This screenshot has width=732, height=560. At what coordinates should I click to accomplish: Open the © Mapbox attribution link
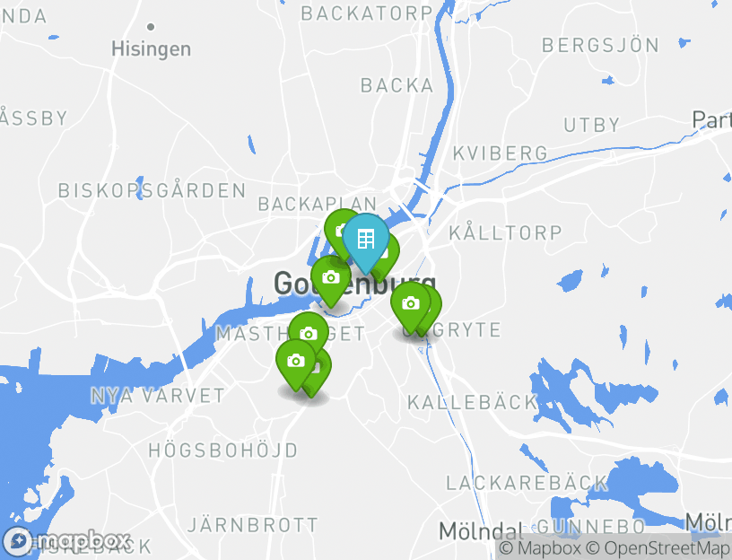(x=540, y=547)
